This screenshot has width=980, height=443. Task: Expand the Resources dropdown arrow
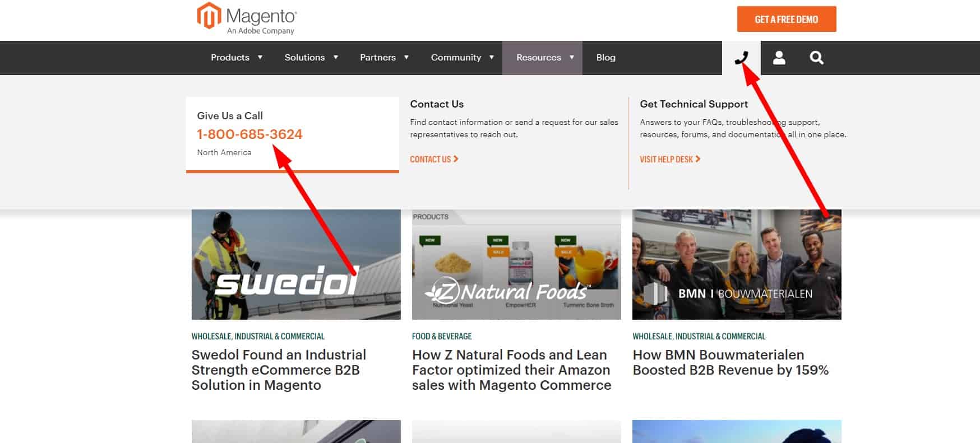tap(572, 58)
